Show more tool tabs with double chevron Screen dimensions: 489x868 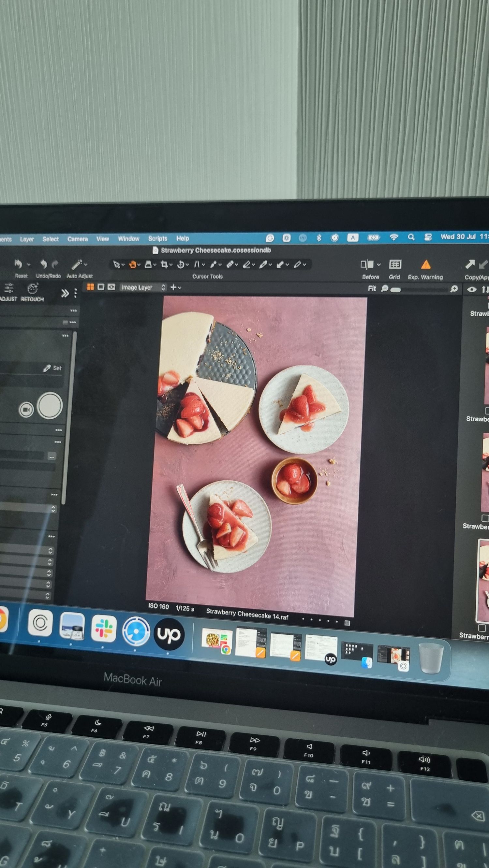tap(65, 294)
